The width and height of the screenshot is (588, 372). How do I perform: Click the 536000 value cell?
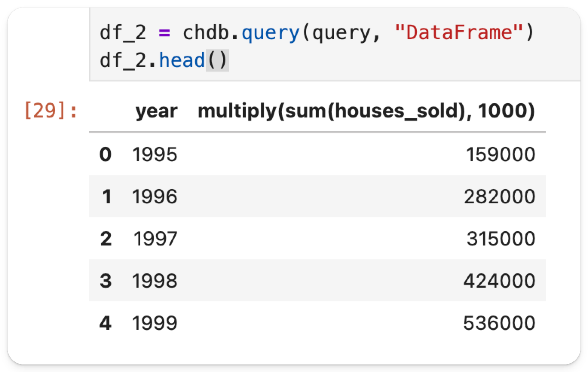click(x=499, y=323)
